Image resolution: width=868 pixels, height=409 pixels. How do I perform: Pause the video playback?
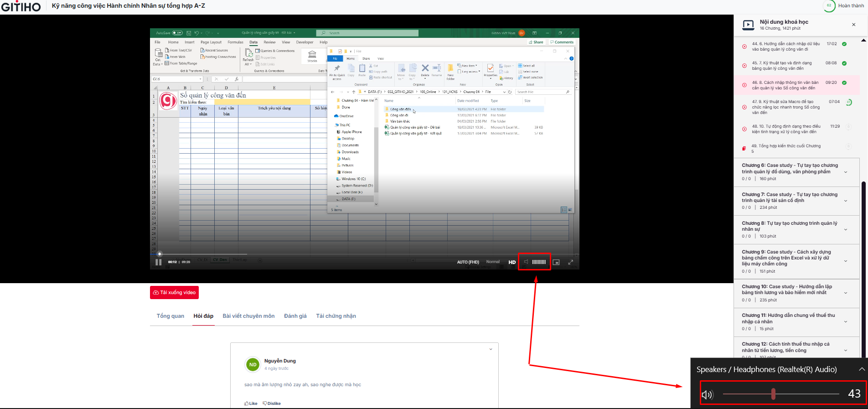(x=159, y=262)
